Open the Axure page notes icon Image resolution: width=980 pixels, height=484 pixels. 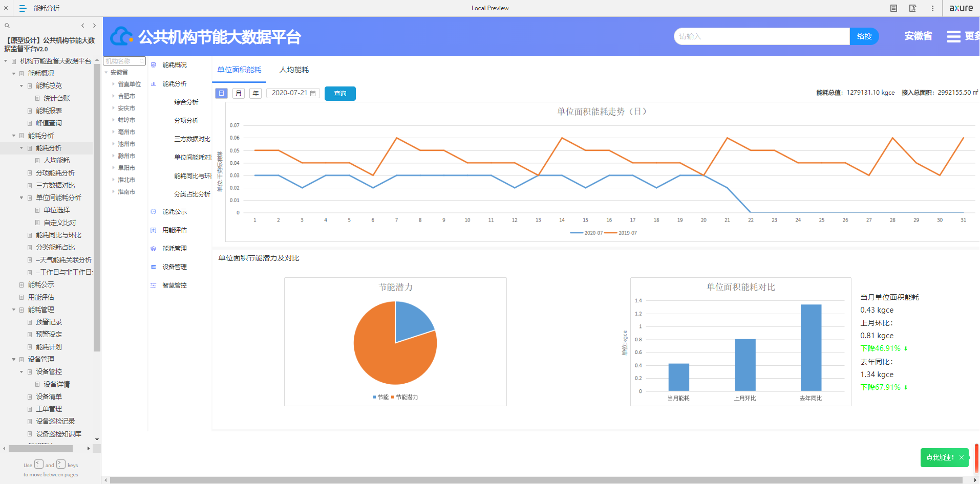click(893, 8)
